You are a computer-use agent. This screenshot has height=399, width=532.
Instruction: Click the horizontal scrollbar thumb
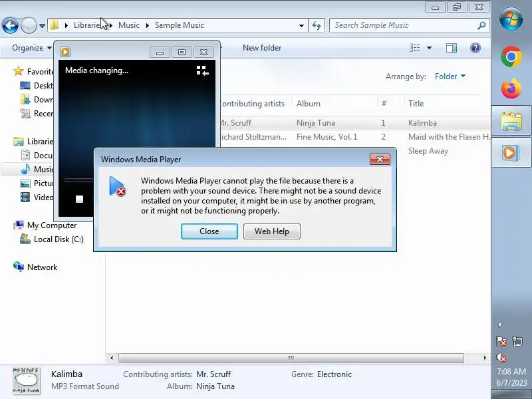pos(291,358)
